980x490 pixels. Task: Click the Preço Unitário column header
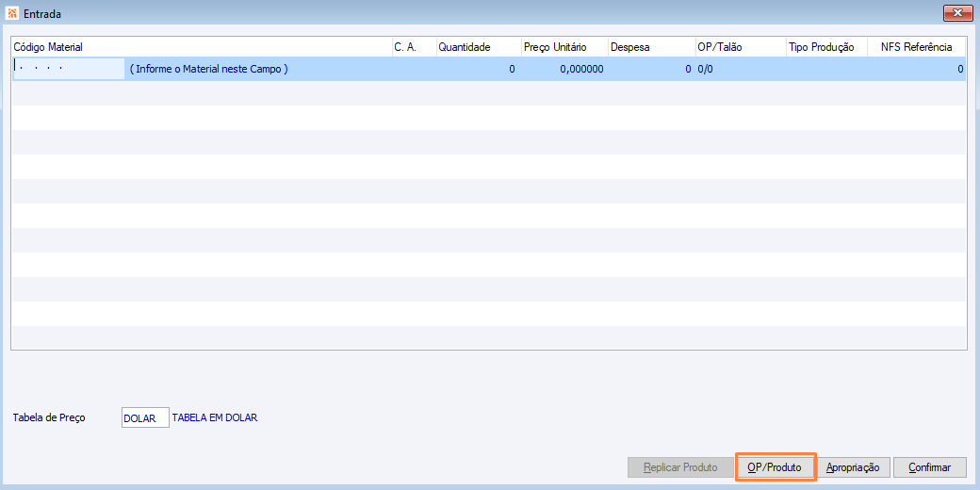(564, 47)
